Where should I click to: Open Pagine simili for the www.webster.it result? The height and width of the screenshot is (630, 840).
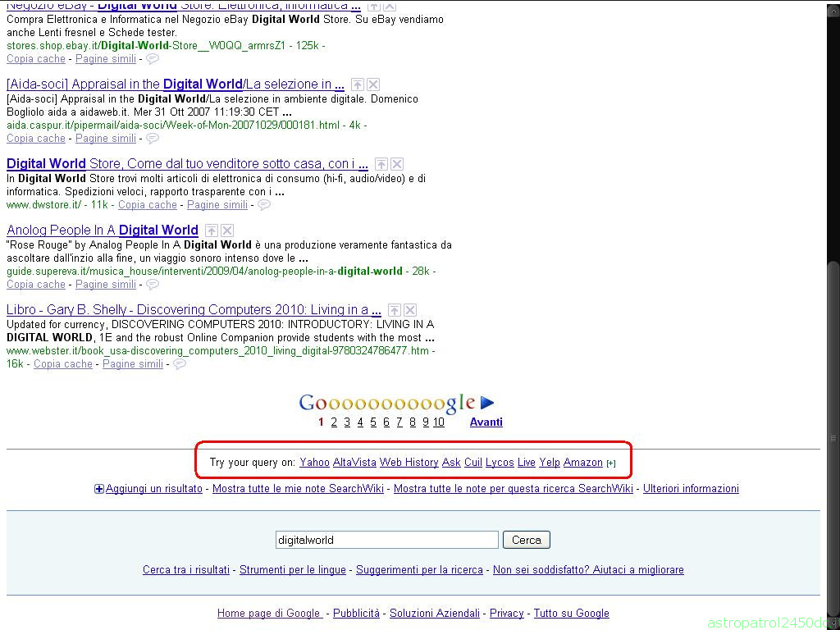133,363
